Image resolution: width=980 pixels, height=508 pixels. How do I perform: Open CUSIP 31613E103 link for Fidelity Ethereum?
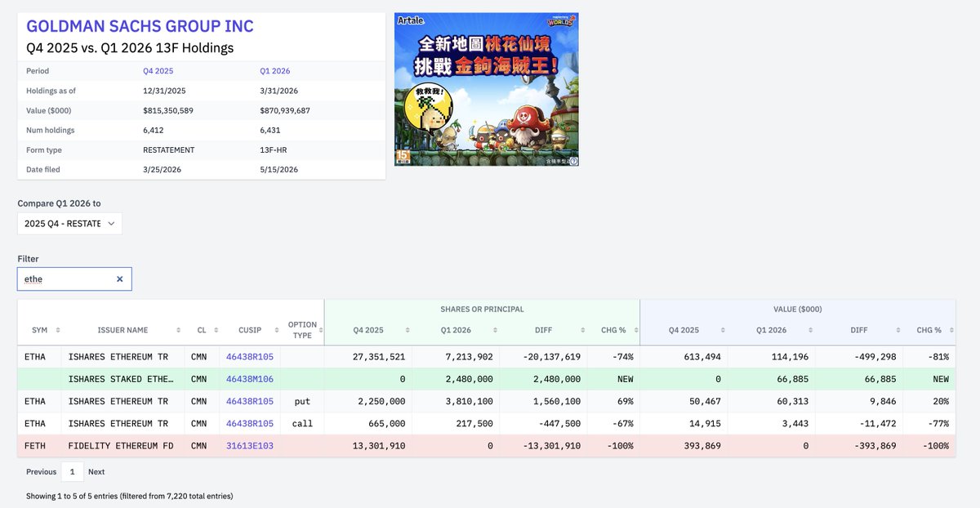pos(250,446)
